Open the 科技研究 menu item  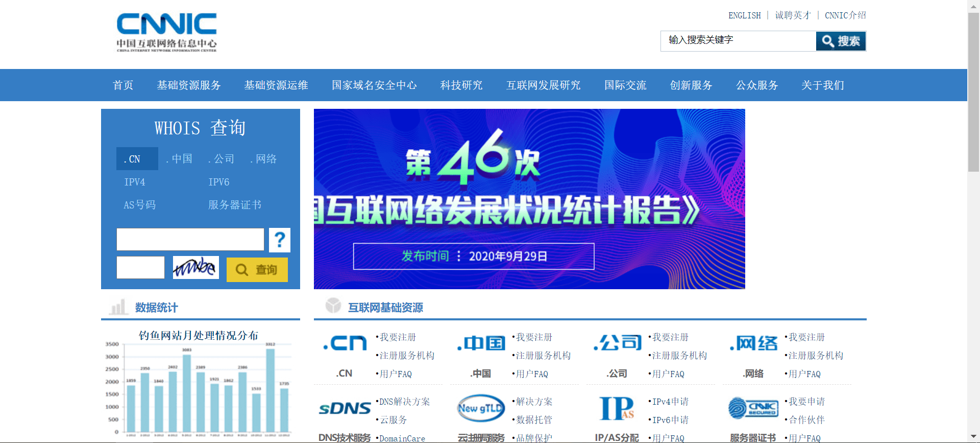click(461, 85)
